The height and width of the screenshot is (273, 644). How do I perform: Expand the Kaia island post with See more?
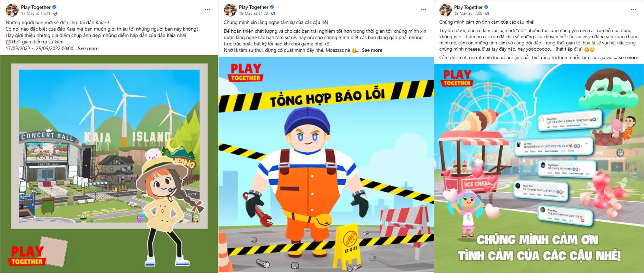click(88, 49)
